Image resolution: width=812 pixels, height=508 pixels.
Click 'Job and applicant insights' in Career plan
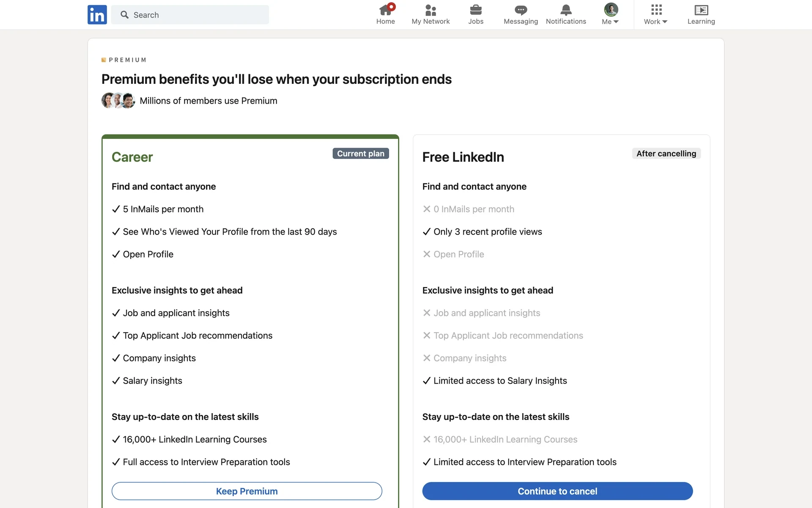click(x=176, y=313)
